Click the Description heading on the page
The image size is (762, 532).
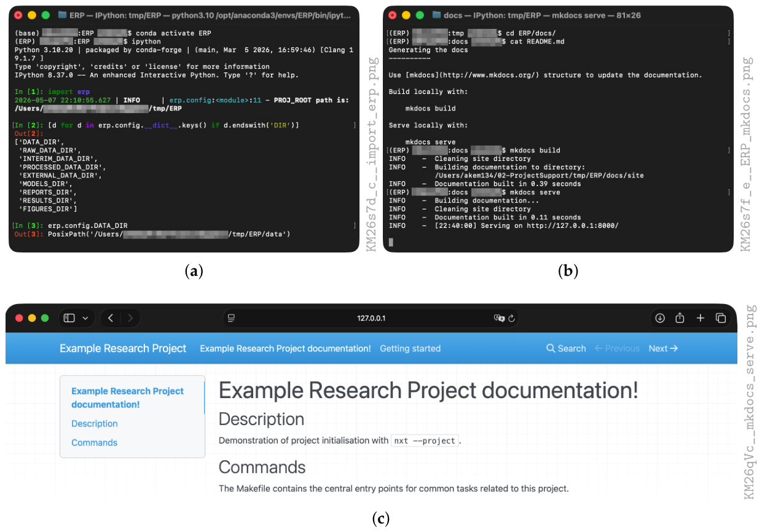point(261,419)
